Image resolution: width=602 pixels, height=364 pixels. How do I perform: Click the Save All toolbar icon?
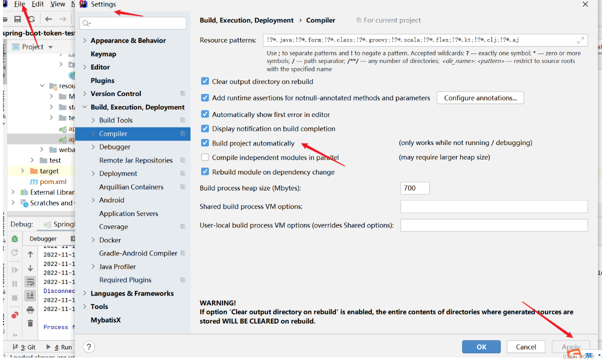pos(17,19)
